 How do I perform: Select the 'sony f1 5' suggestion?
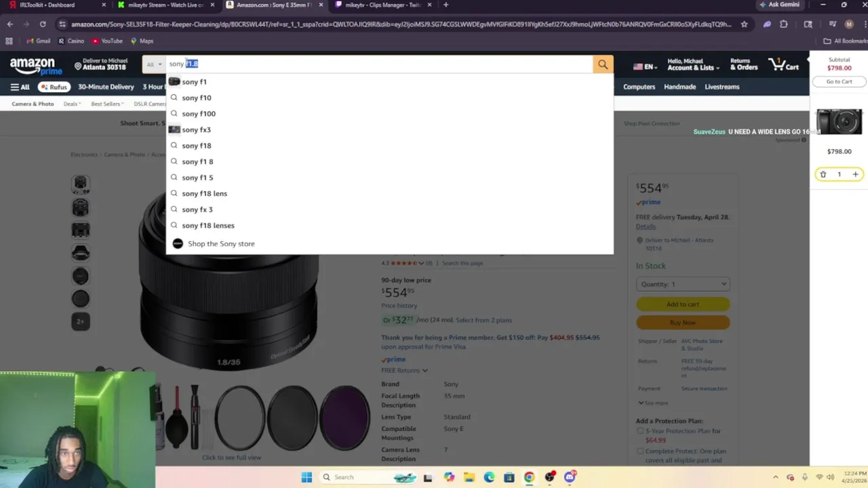389,178
